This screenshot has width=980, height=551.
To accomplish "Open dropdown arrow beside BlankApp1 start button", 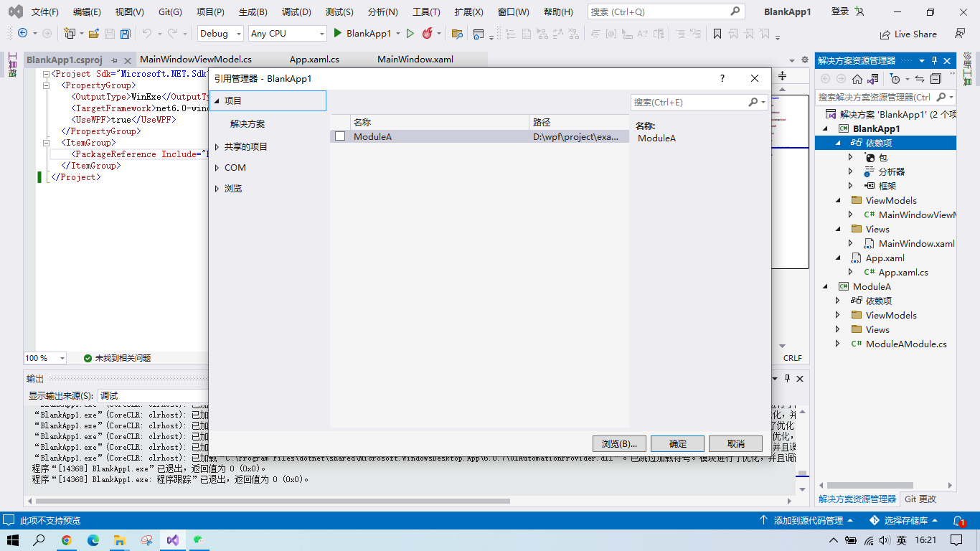I will (398, 33).
